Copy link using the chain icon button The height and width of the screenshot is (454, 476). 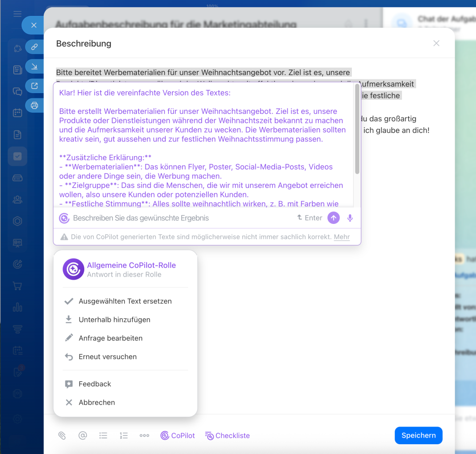[34, 47]
